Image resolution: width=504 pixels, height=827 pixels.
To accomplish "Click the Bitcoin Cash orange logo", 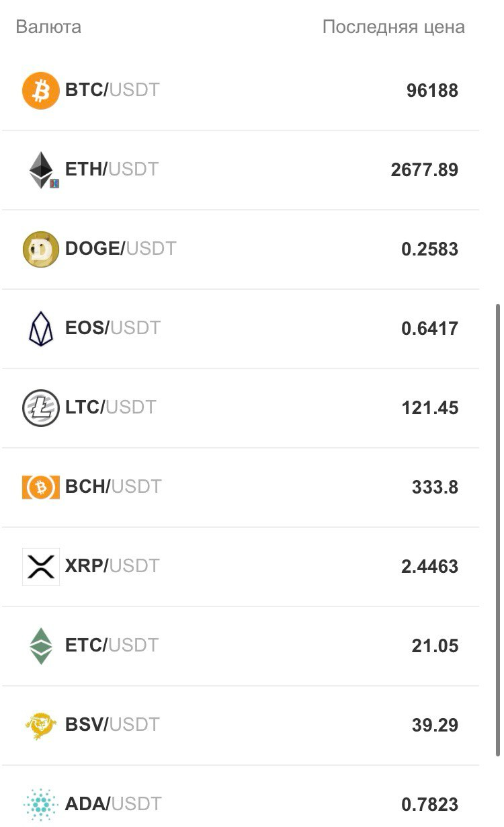I will [41, 487].
